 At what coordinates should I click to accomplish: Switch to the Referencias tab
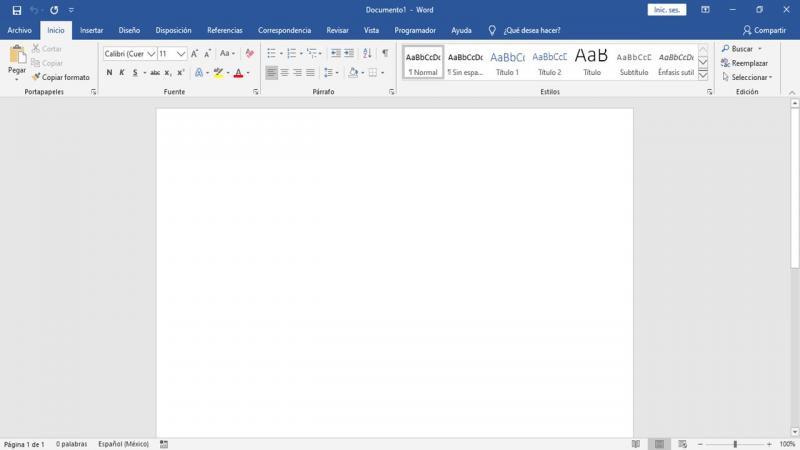coord(224,30)
